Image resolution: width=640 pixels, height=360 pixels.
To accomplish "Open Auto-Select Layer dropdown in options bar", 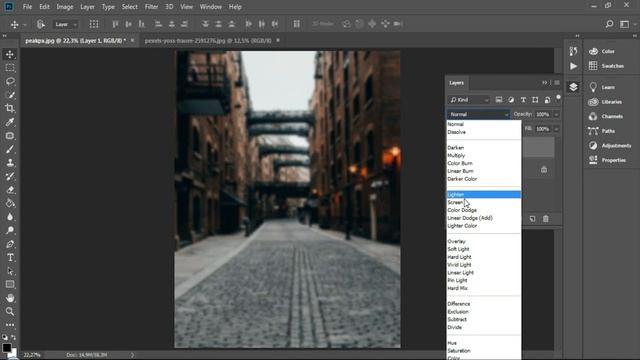I will coord(65,24).
